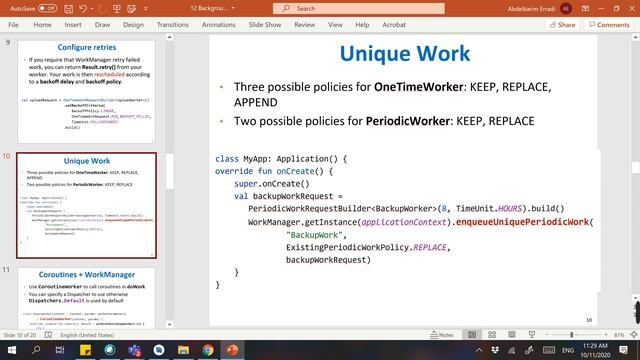Switch to Slide Sorter view
640x360 pixels.
(x=492, y=335)
